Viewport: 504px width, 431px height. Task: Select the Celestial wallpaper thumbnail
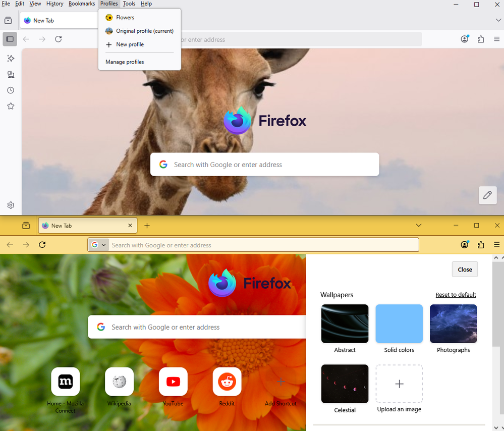pyautogui.click(x=345, y=384)
